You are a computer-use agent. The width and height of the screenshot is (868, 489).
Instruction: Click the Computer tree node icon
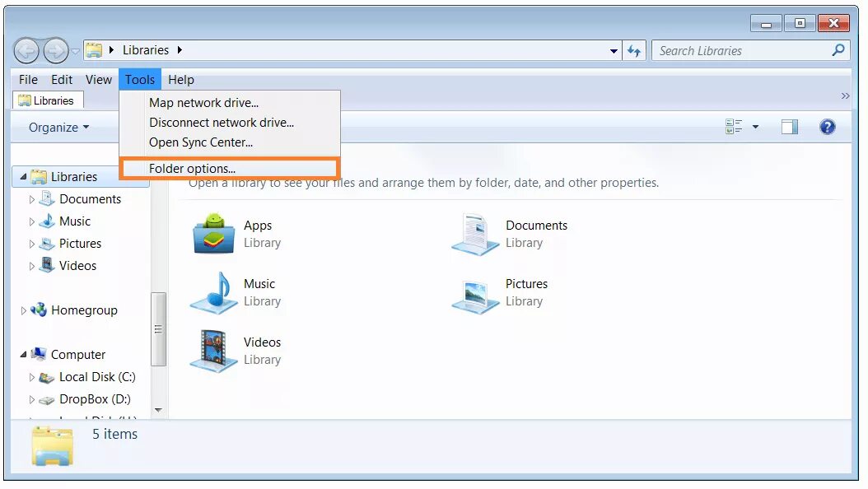(39, 354)
